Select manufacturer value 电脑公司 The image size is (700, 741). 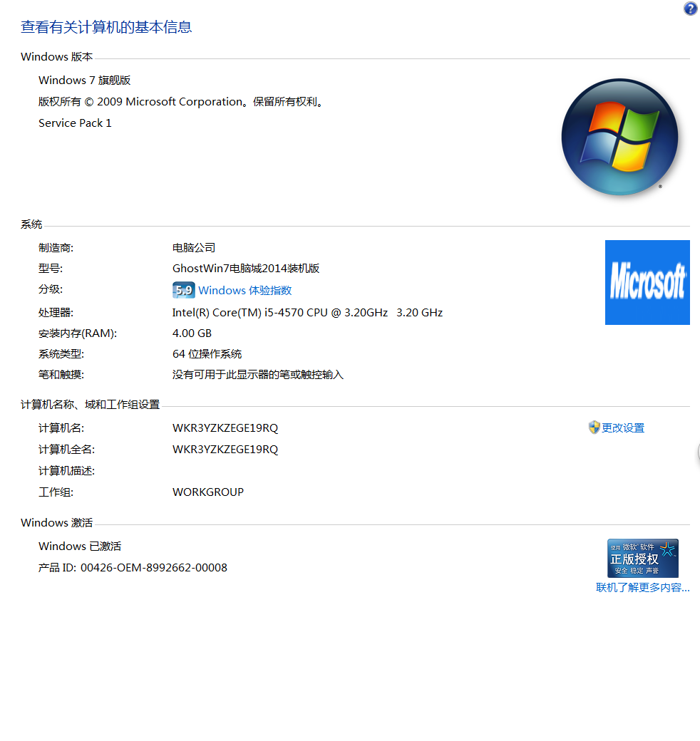pyautogui.click(x=194, y=248)
